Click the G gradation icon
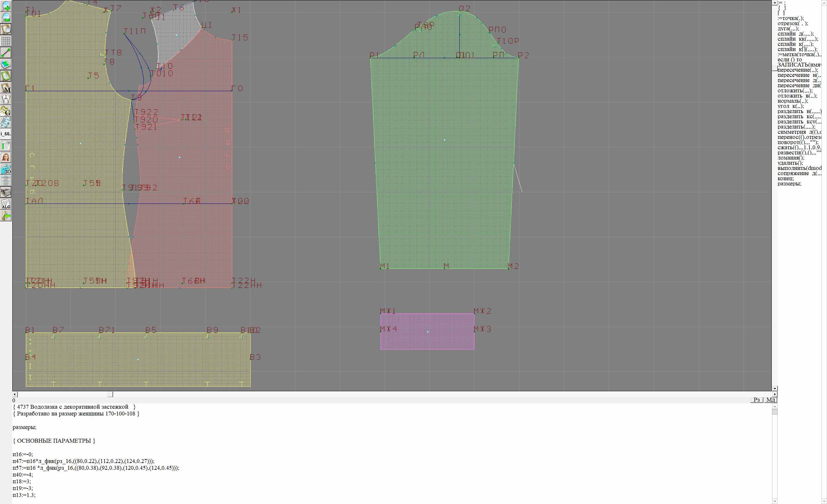This screenshot has height=504, width=827. [x=6, y=111]
